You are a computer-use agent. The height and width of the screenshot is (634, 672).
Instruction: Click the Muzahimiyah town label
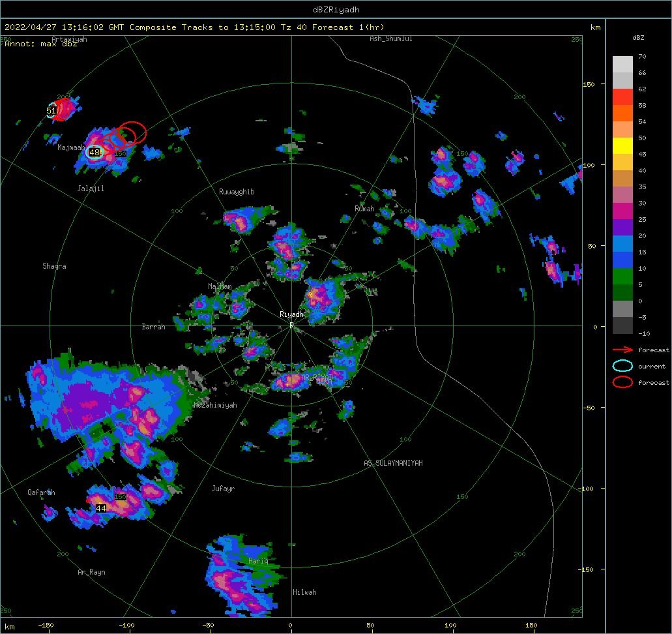(215, 405)
